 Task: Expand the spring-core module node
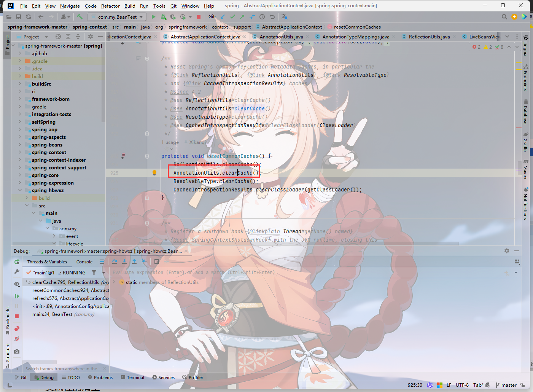pos(20,175)
